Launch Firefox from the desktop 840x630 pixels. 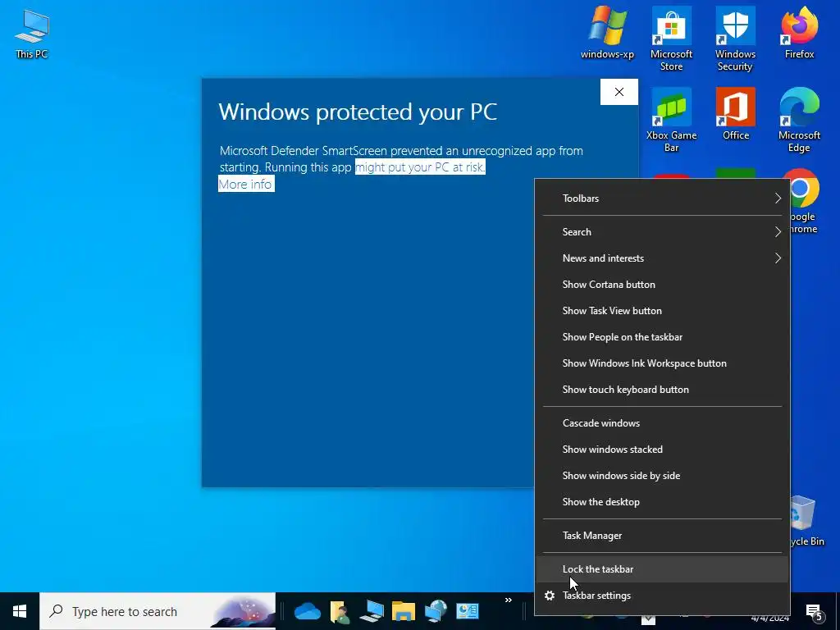[x=799, y=34]
